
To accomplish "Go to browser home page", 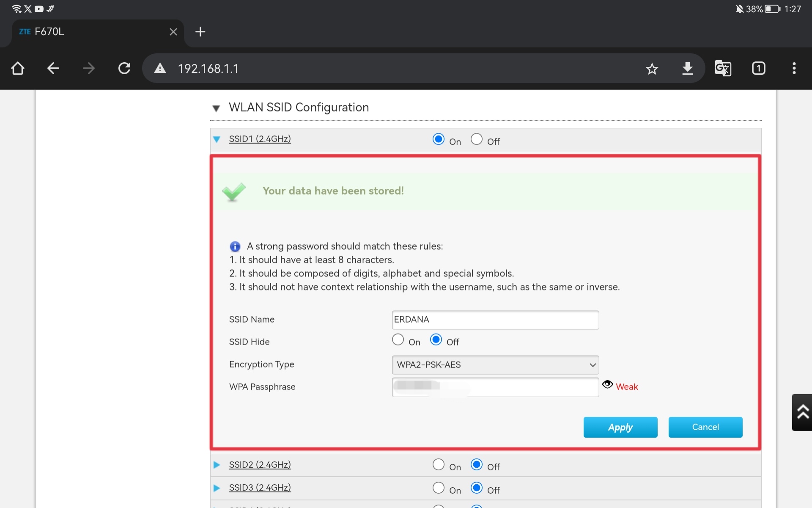I will tap(18, 68).
